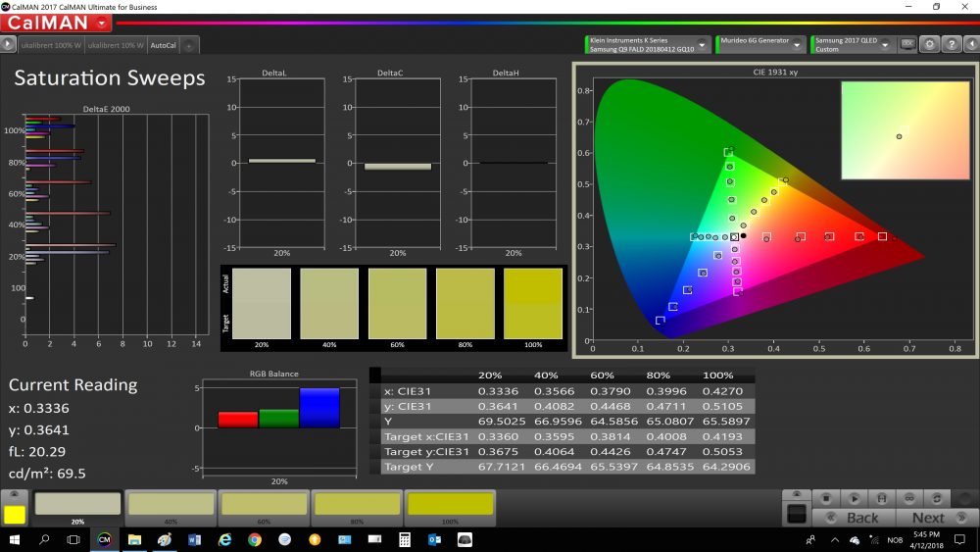980x552 pixels.
Task: Open the Windows Action Center notifications
Action: 959,539
